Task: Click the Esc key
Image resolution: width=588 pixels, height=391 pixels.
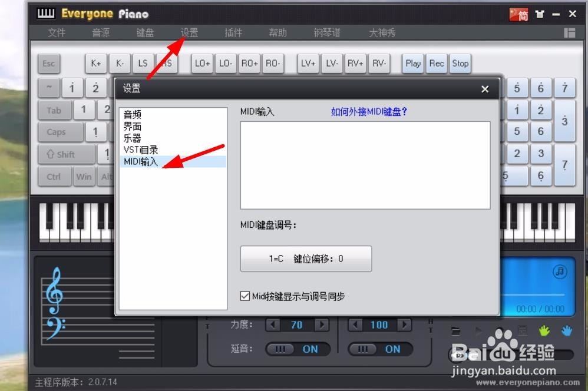Action: click(49, 64)
